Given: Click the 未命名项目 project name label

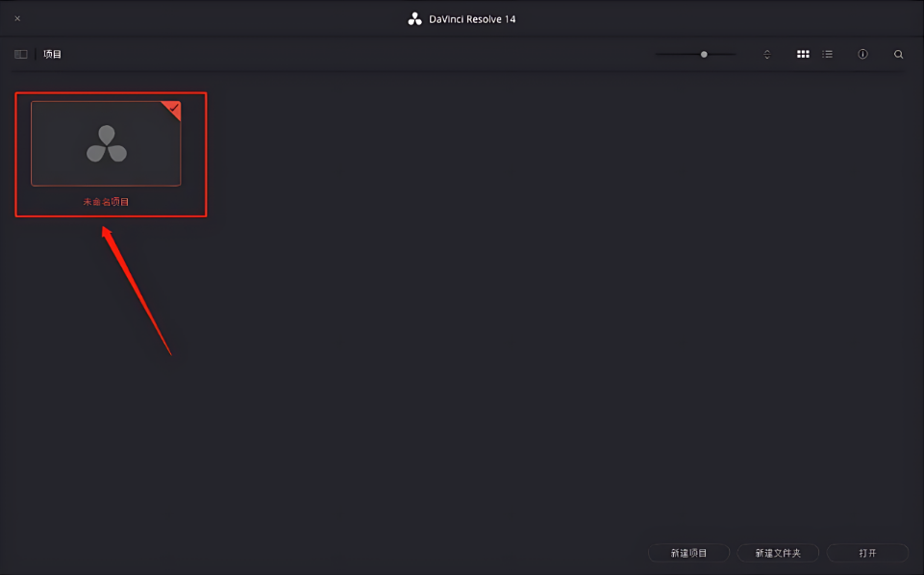Looking at the screenshot, I should point(106,202).
